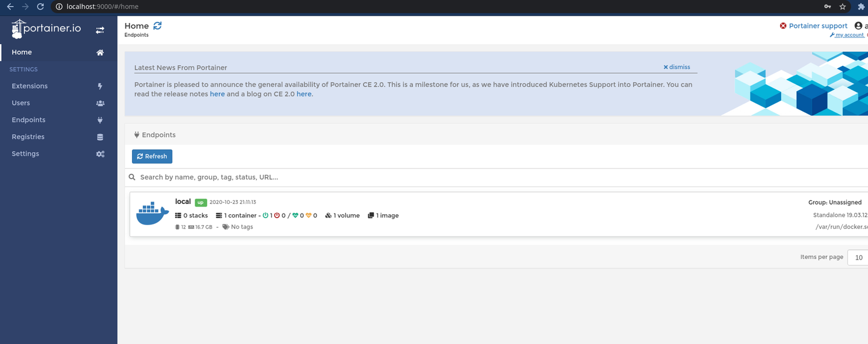
Task: Reload page with browser reload icon
Action: click(40, 7)
